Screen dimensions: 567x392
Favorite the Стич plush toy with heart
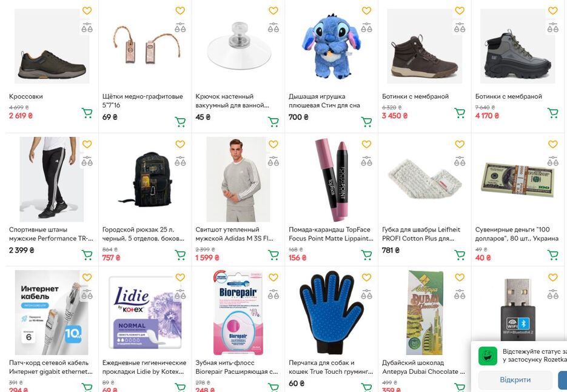[366, 11]
